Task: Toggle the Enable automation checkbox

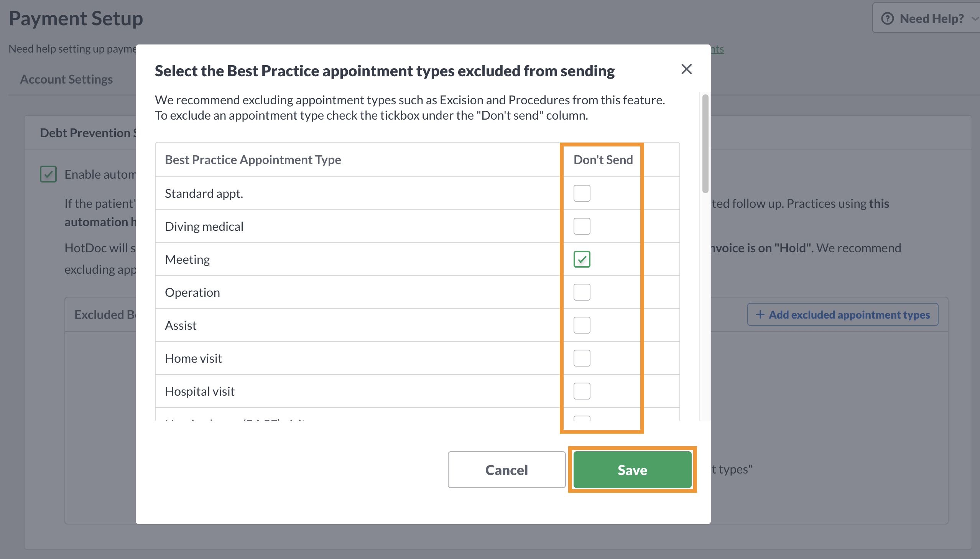Action: coord(48,174)
